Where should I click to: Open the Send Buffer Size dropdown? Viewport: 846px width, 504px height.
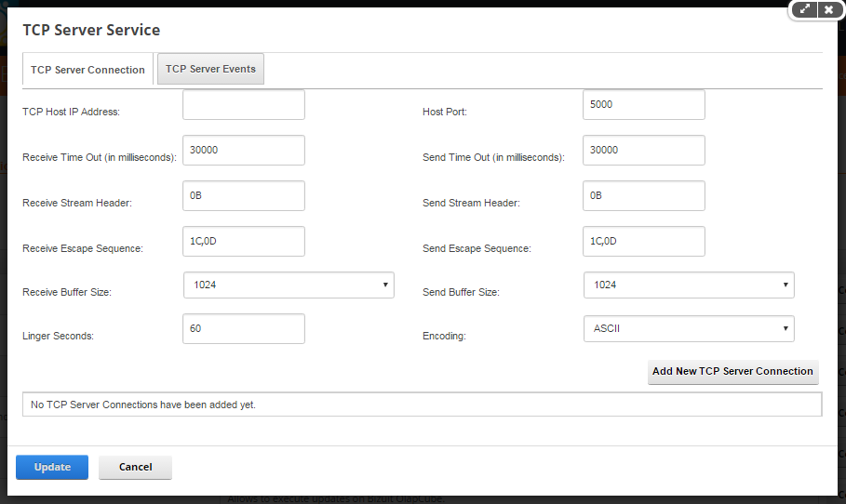tap(689, 285)
